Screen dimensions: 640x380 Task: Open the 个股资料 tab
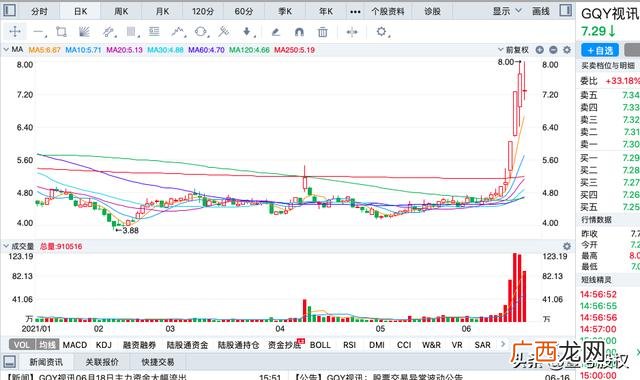pos(388,11)
